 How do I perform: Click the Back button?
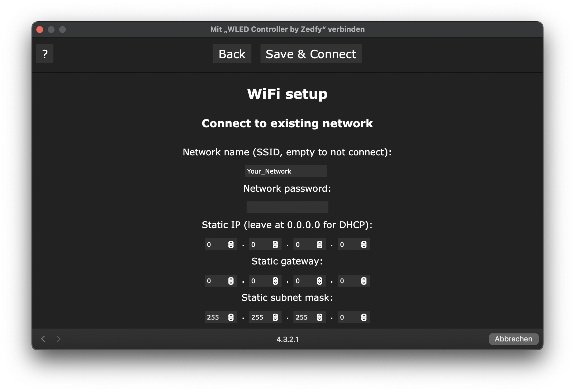[x=232, y=54]
